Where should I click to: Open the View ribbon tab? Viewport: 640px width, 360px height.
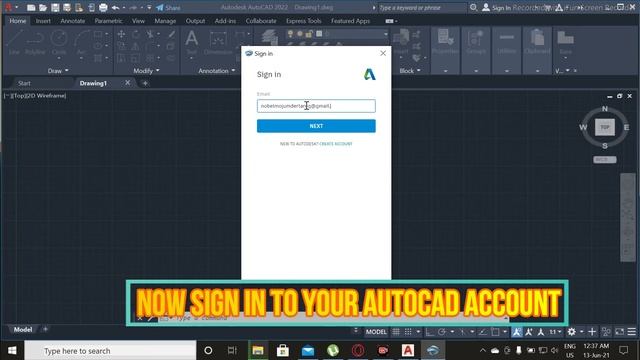[x=138, y=21]
